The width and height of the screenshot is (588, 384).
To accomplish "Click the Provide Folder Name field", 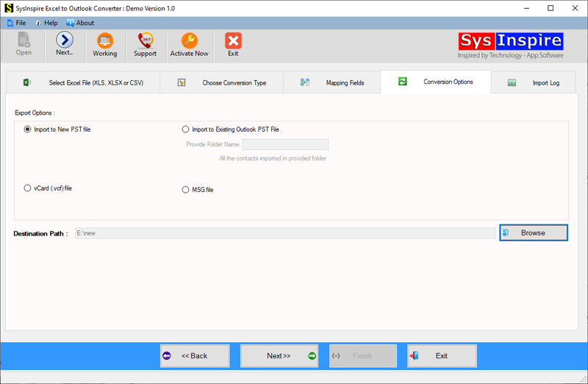I will pyautogui.click(x=285, y=144).
